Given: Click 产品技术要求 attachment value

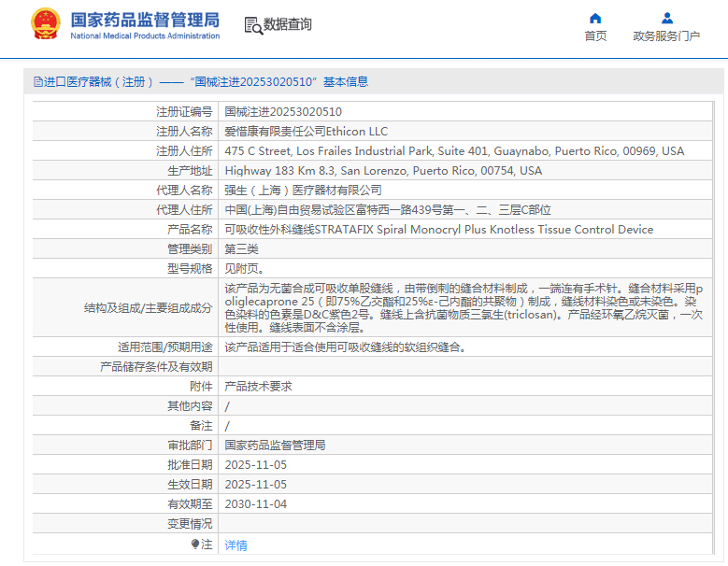Looking at the screenshot, I should click(258, 386).
